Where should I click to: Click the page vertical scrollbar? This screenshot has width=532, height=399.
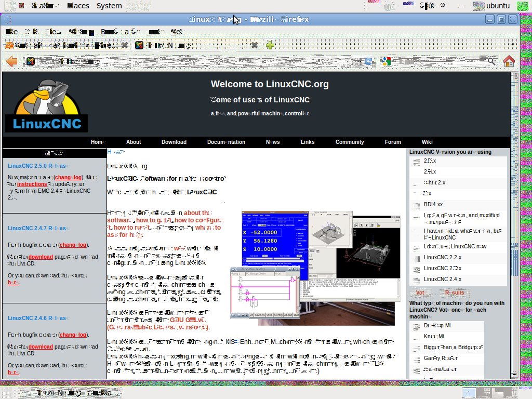[x=515, y=224]
